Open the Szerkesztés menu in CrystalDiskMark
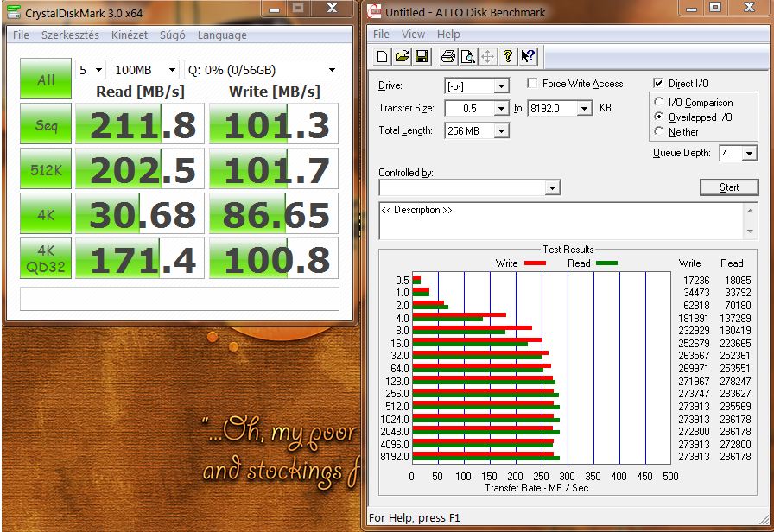 pos(70,35)
